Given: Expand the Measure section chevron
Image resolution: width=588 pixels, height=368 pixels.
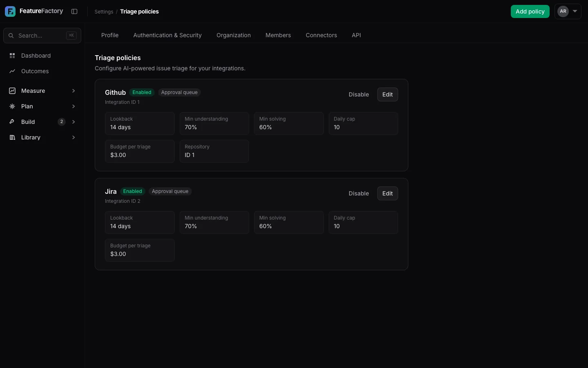Looking at the screenshot, I should click(73, 91).
